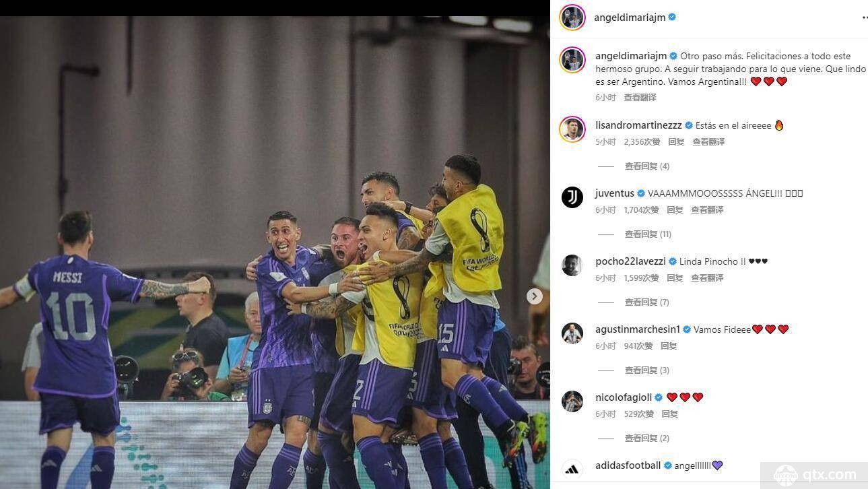Open pocho22lavezzi avatar
This screenshot has width=868, height=489.
point(572,265)
